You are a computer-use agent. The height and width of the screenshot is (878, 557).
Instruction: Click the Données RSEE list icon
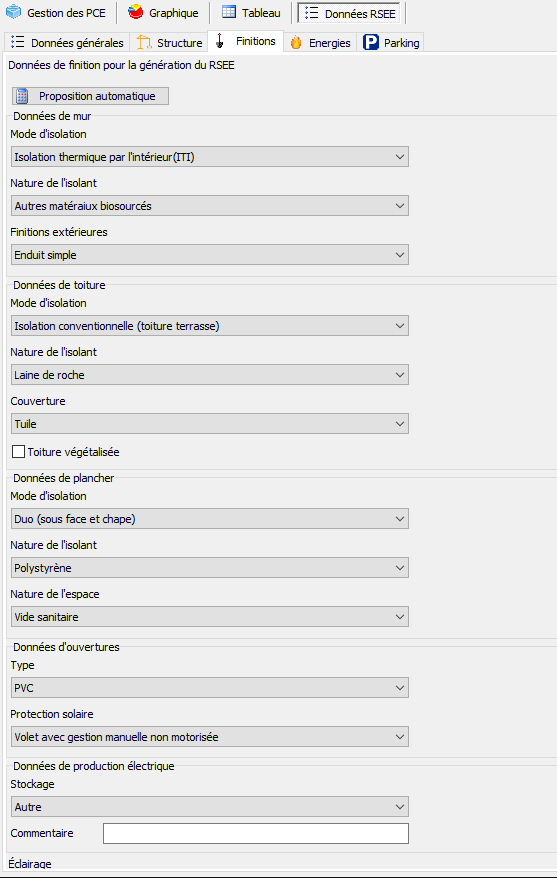pos(312,12)
